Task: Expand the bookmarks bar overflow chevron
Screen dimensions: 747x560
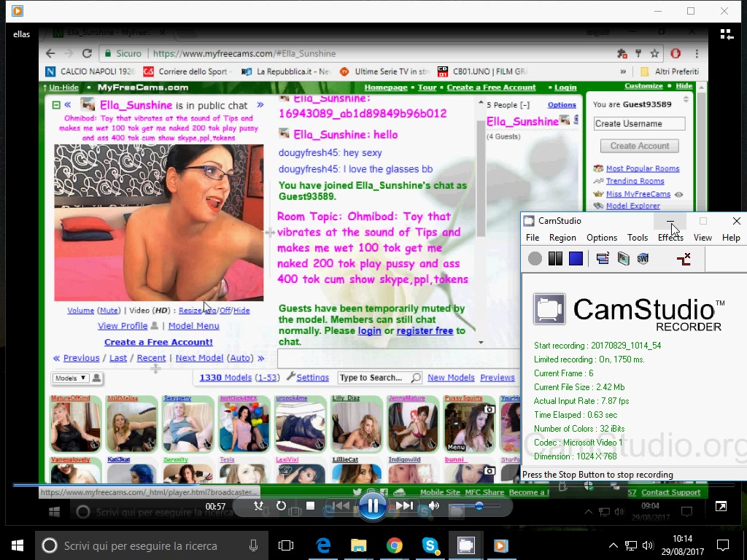Action: 623,71
